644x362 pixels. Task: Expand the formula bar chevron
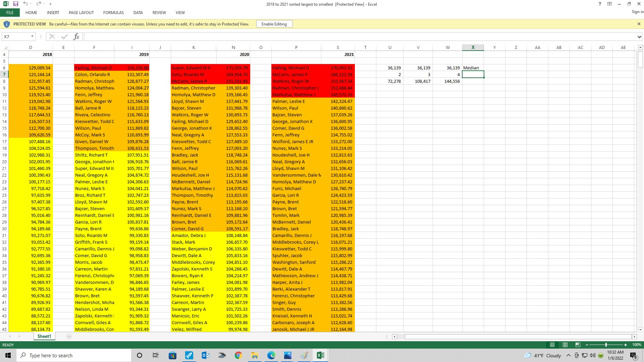point(639,37)
